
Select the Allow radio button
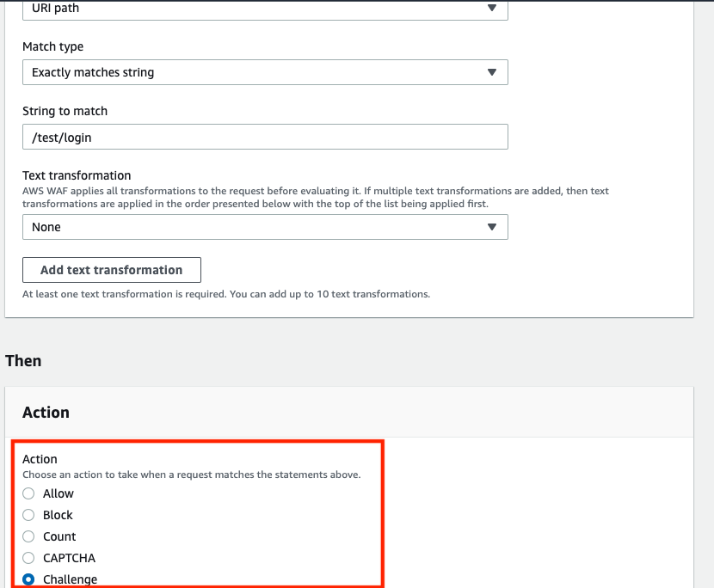(28, 493)
